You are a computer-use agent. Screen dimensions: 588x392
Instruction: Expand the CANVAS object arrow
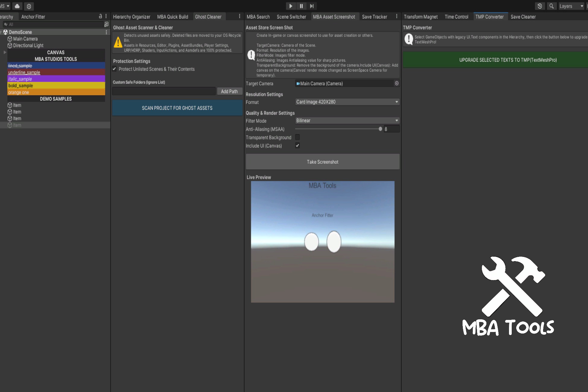coord(5,52)
